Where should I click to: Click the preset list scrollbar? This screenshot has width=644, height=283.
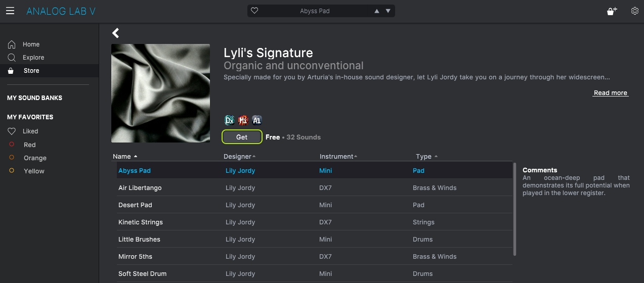[514, 209]
